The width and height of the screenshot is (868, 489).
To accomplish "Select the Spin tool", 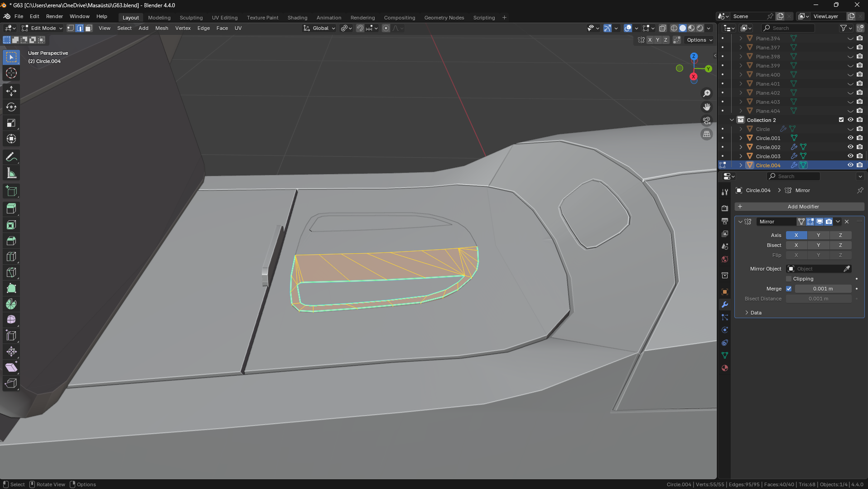I will click(x=11, y=304).
